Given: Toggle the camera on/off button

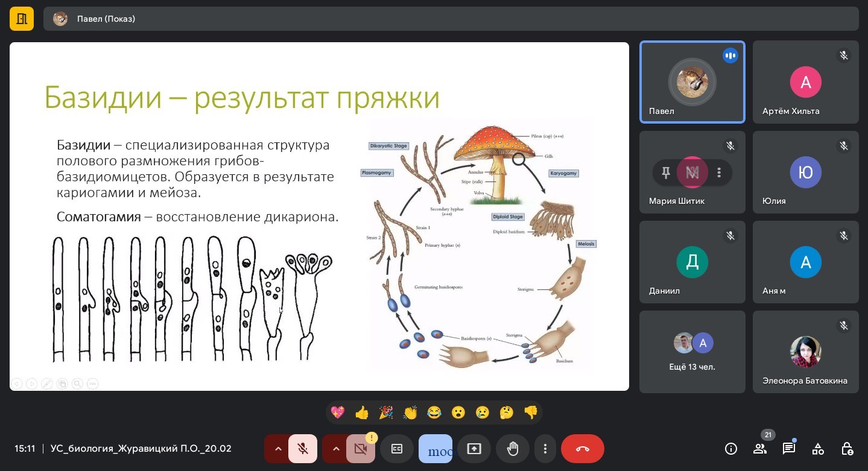Looking at the screenshot, I should click(361, 449).
